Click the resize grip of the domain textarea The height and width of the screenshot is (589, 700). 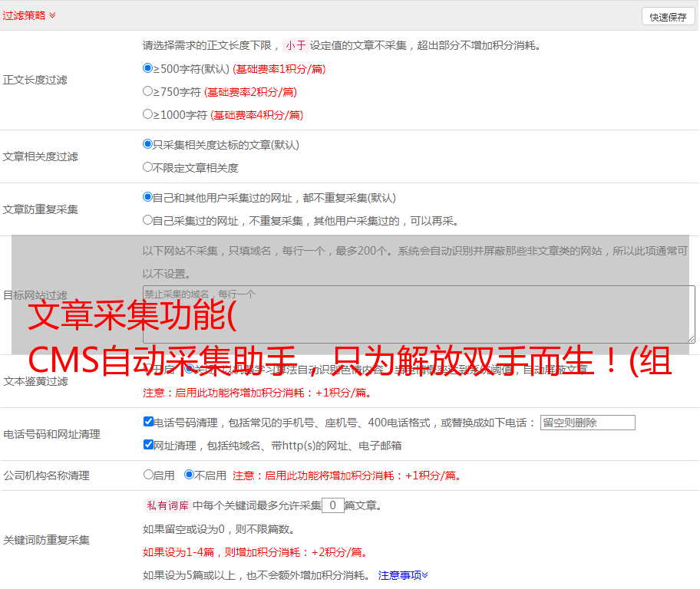(691, 339)
